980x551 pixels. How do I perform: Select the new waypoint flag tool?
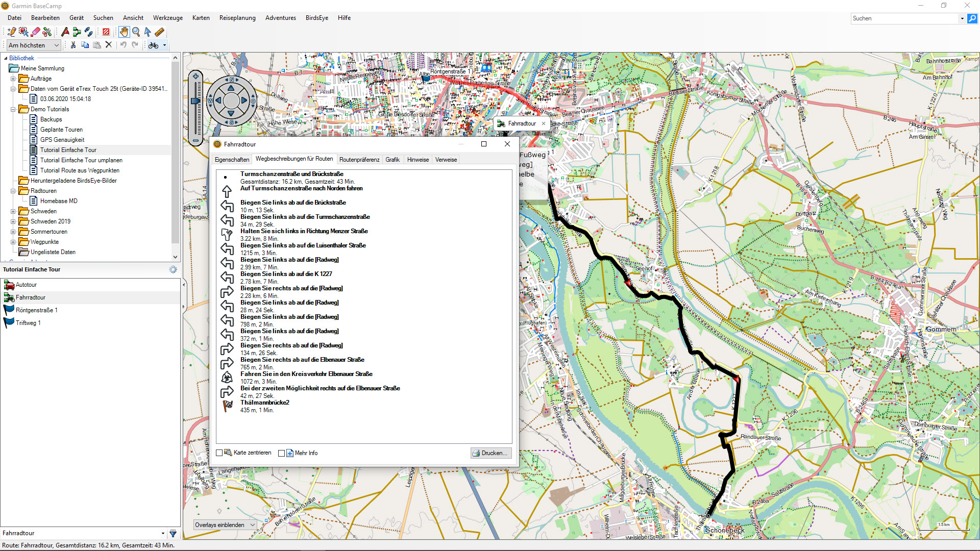coord(65,32)
